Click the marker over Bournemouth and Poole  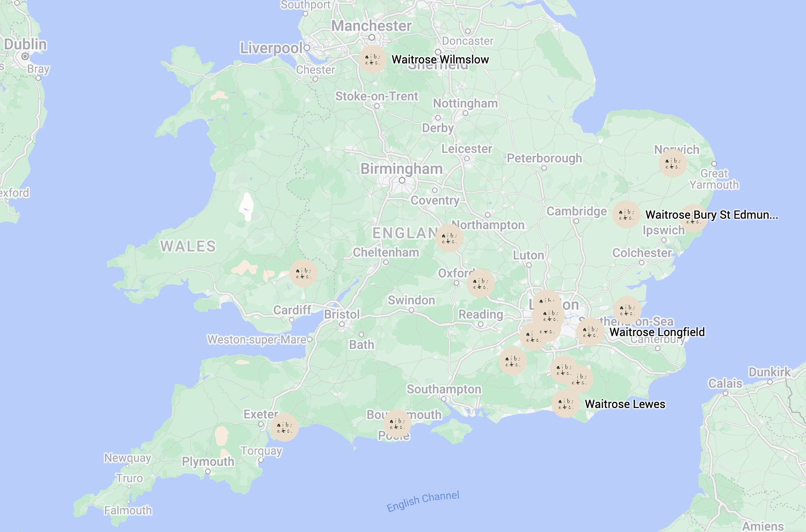pos(397,424)
